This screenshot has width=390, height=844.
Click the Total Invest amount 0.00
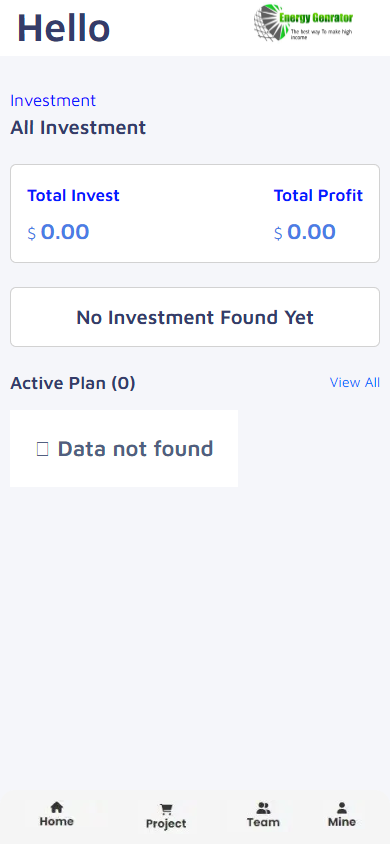pyautogui.click(x=65, y=232)
